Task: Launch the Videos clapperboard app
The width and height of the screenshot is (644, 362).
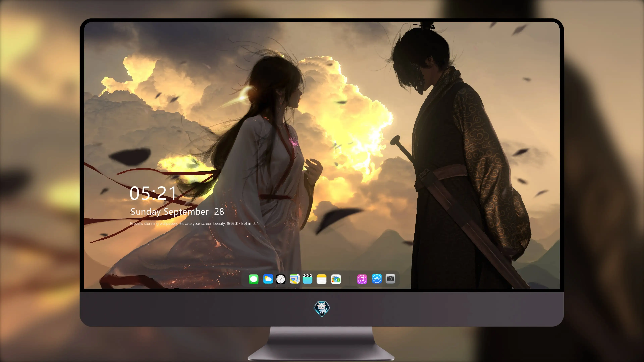Action: (x=308, y=279)
